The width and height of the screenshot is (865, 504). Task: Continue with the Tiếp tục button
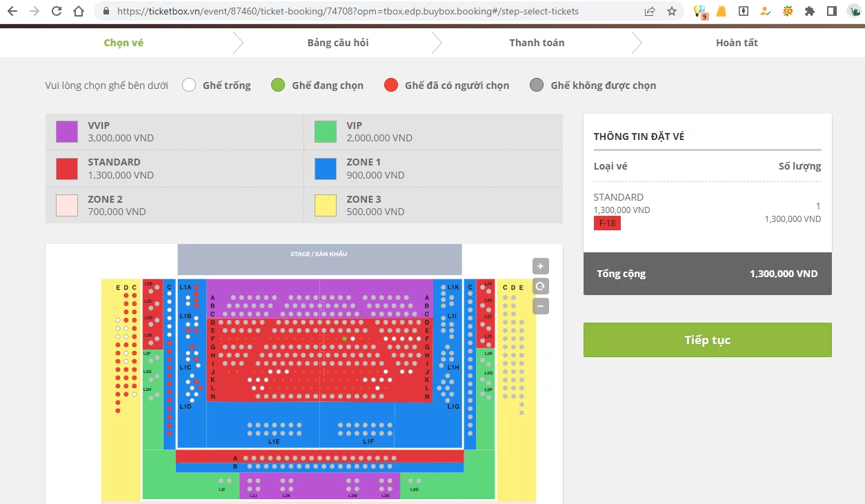tap(708, 340)
